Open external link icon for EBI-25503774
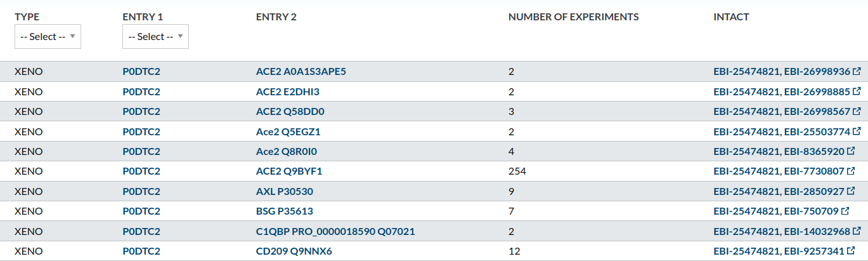The image size is (868, 261). tap(857, 131)
